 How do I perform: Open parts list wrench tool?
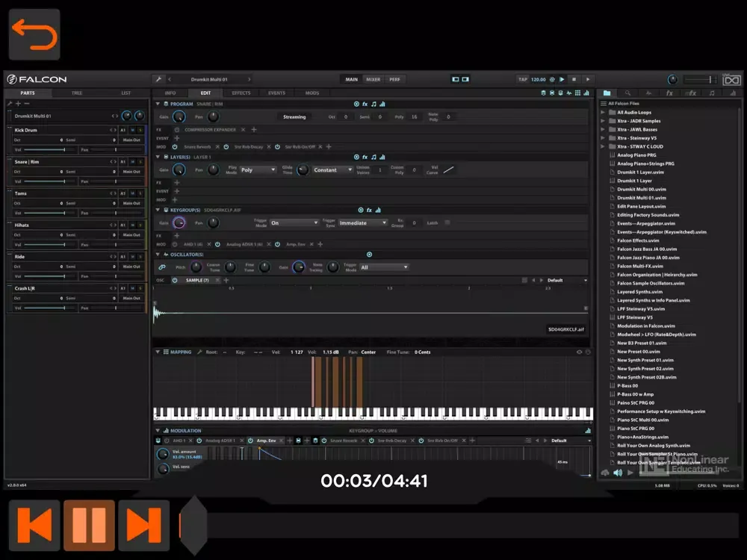(10, 103)
